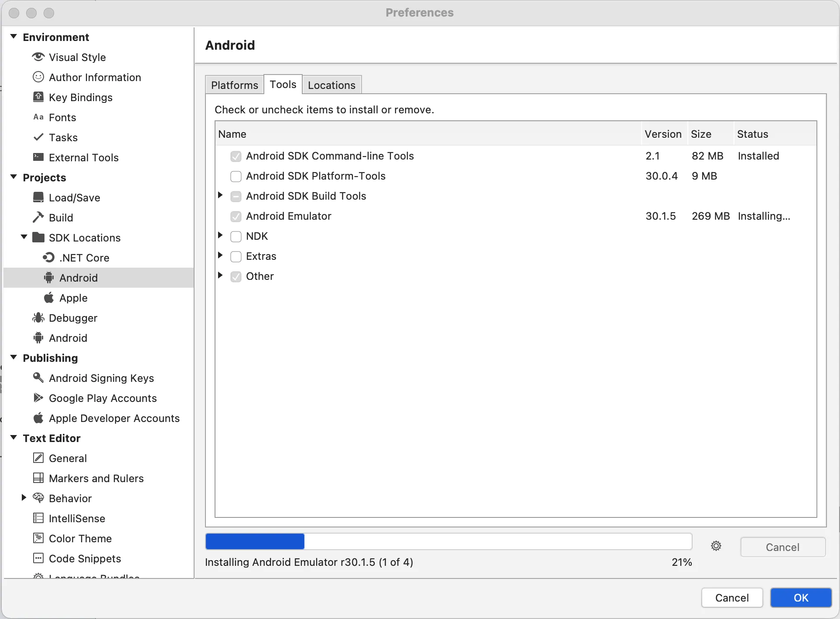Toggle the Other category checkbox
This screenshot has height=619, width=840.
(x=236, y=276)
